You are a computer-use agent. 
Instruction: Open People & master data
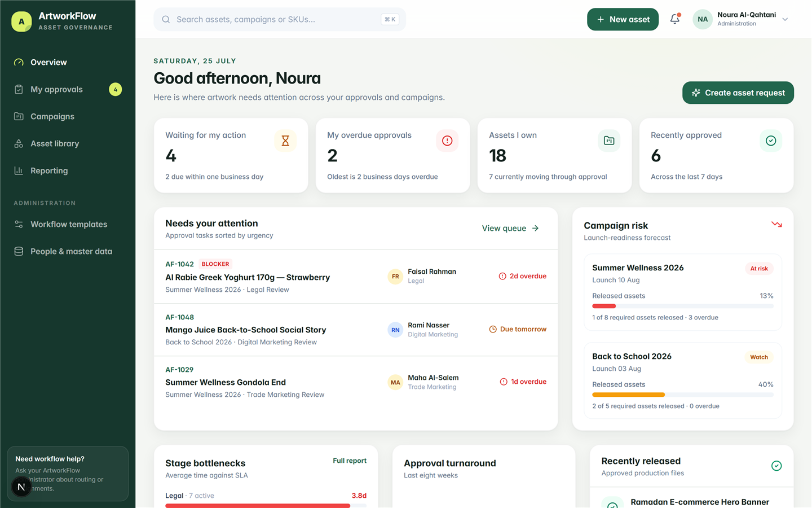(68, 251)
